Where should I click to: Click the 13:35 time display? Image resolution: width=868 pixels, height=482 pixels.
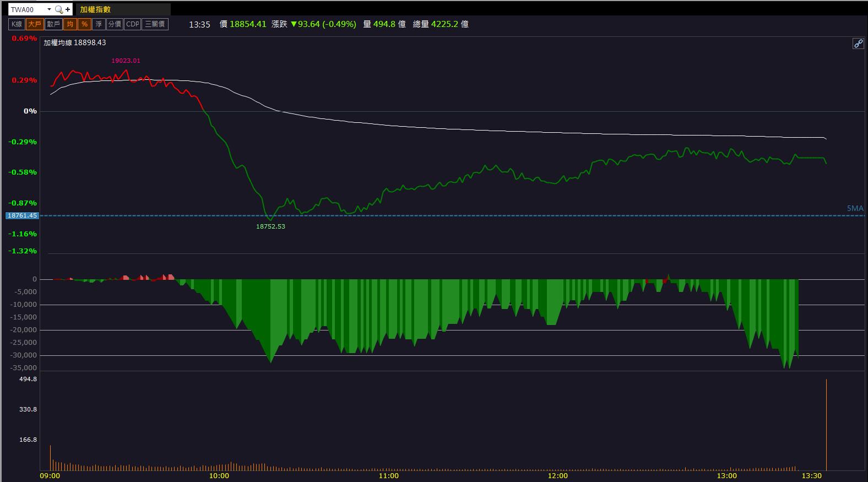[x=199, y=24]
